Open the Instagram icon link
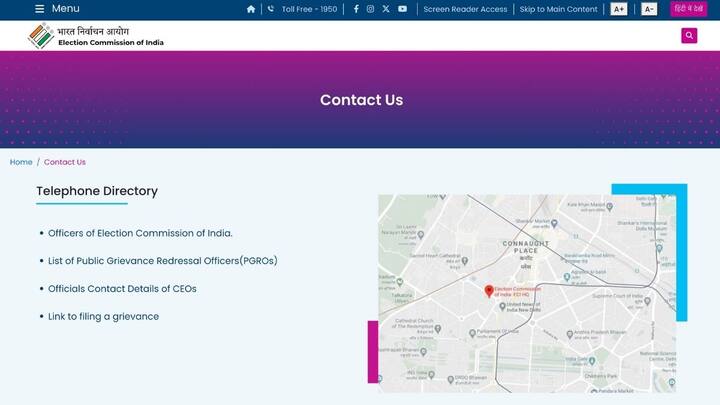 370,9
